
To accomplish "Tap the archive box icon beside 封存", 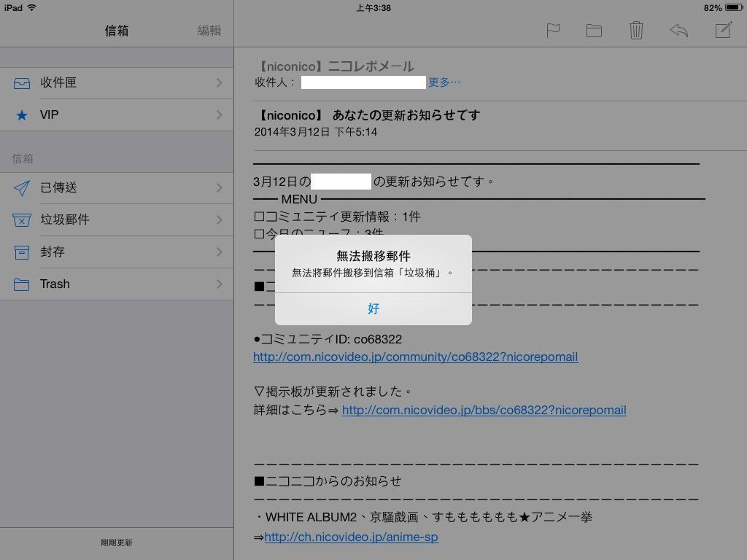I will pos(21,252).
